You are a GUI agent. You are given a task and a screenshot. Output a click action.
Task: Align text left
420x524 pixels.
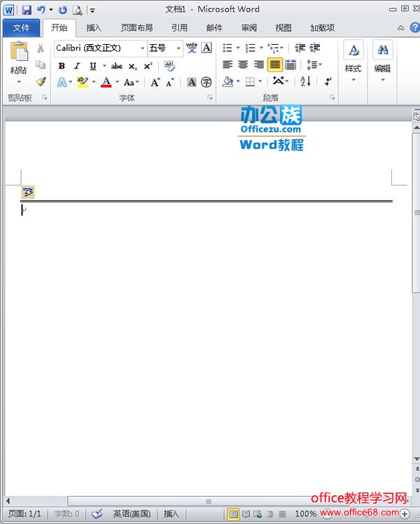pyautogui.click(x=227, y=64)
